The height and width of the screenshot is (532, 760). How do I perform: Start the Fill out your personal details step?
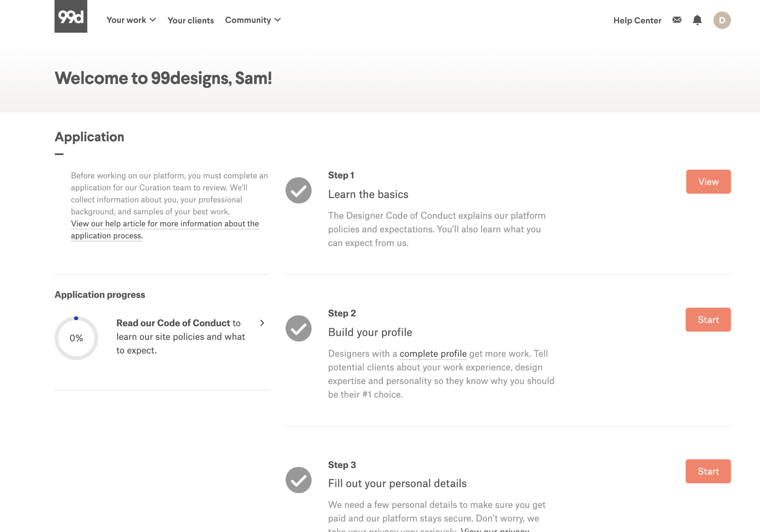tap(708, 471)
